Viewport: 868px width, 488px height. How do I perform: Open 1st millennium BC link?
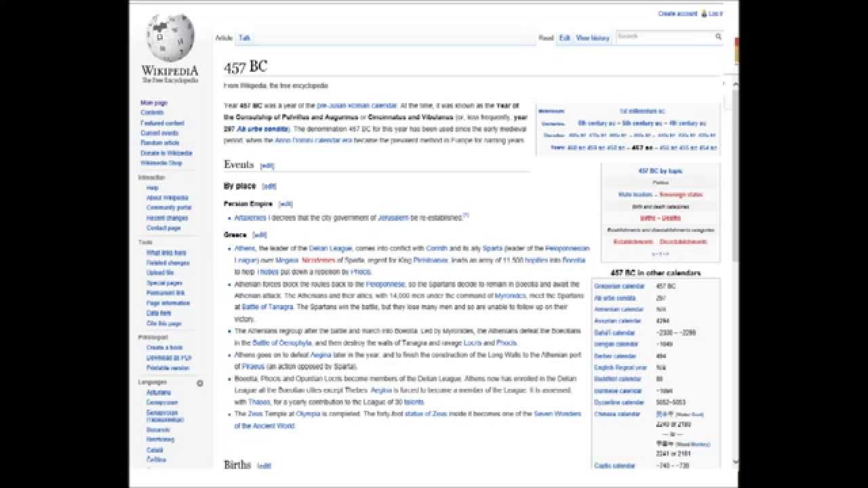pos(642,111)
